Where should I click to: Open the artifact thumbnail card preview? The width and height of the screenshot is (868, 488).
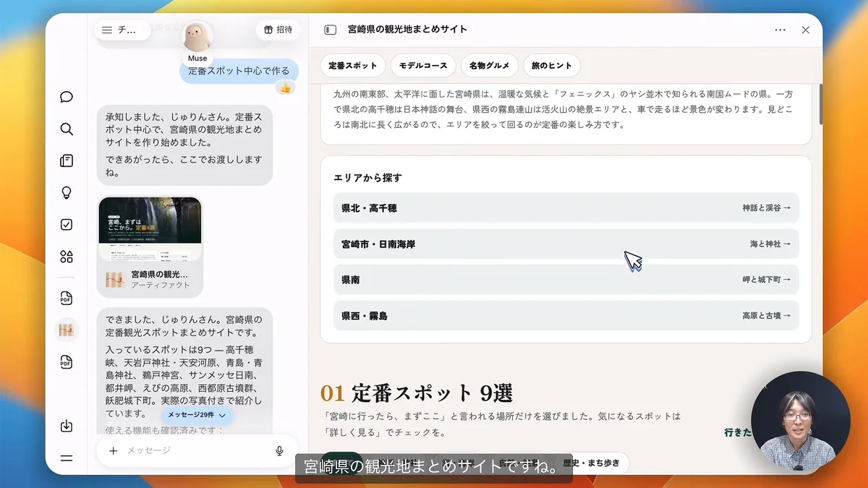(150, 230)
